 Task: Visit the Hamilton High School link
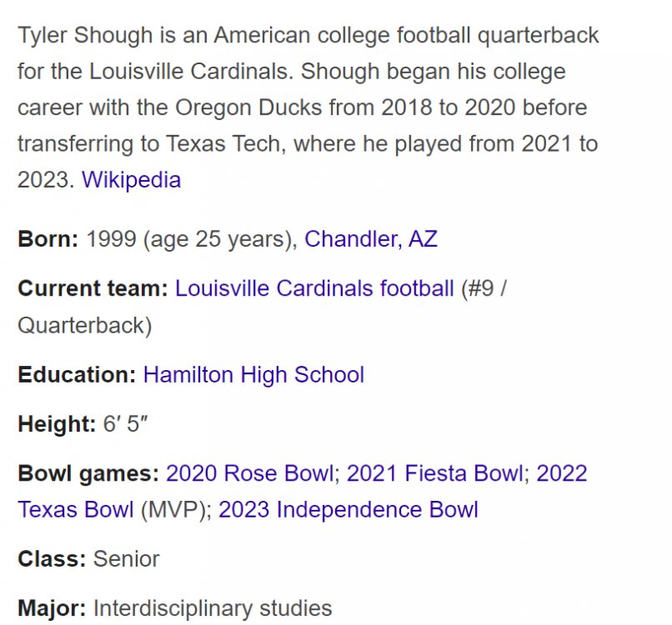pyautogui.click(x=253, y=375)
